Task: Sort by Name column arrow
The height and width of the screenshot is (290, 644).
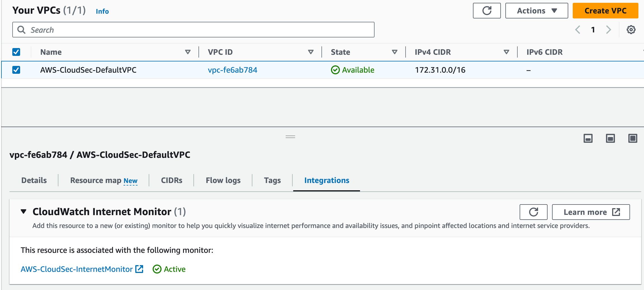Action: pyautogui.click(x=188, y=52)
